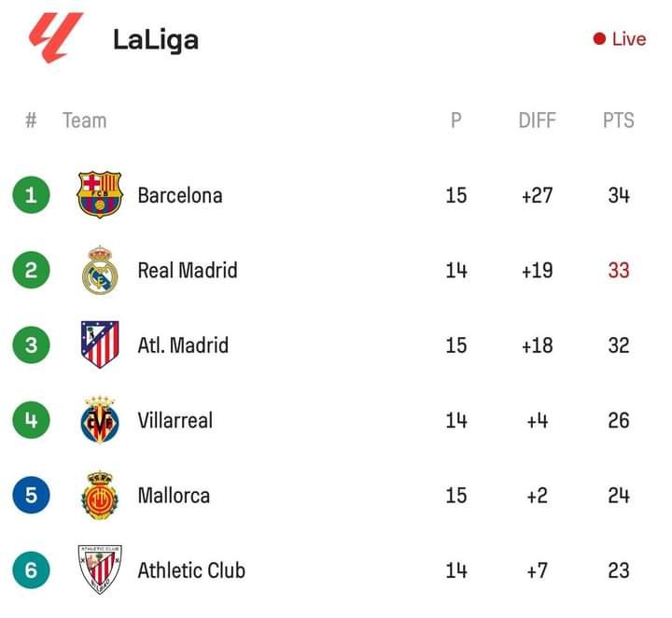This screenshot has width=672, height=618.
Task: Click the Athletic Club crest
Action: (x=100, y=569)
